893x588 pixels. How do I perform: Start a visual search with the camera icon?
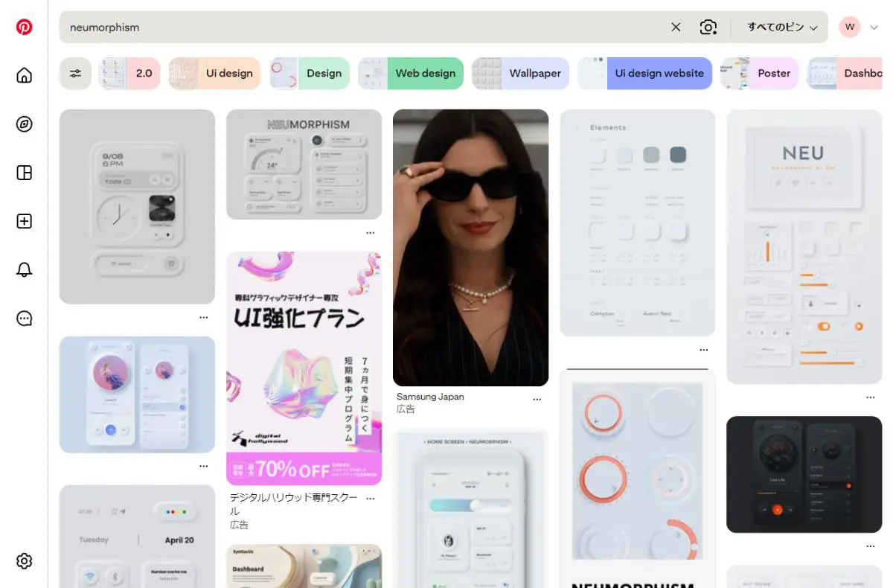point(708,28)
